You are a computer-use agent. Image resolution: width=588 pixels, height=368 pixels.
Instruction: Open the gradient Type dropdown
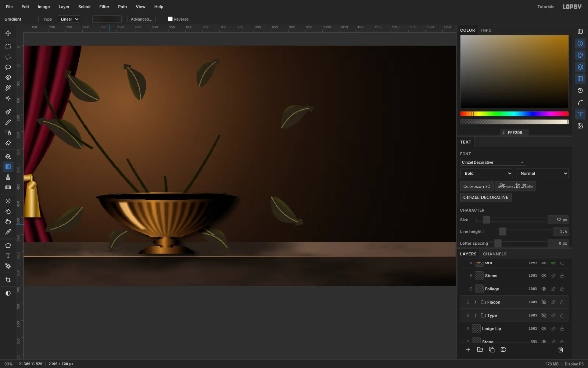[x=69, y=19]
